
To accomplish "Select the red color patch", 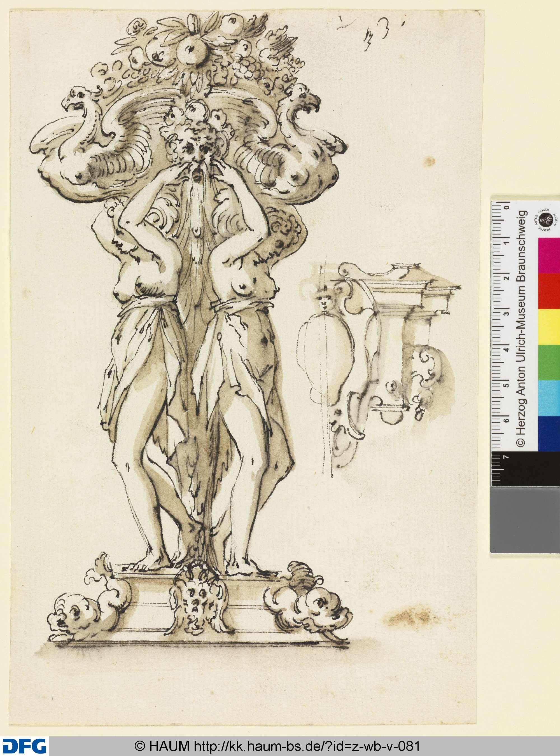I will pyautogui.click(x=549, y=291).
